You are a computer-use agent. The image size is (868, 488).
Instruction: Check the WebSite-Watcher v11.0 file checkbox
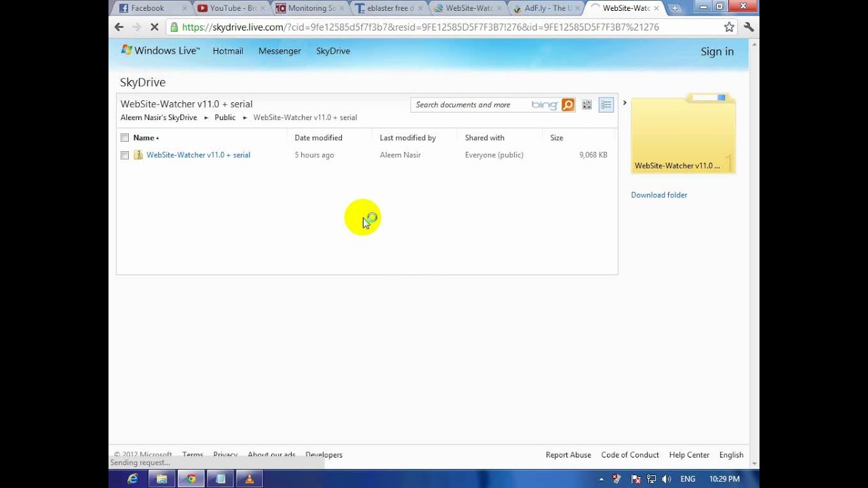125,155
